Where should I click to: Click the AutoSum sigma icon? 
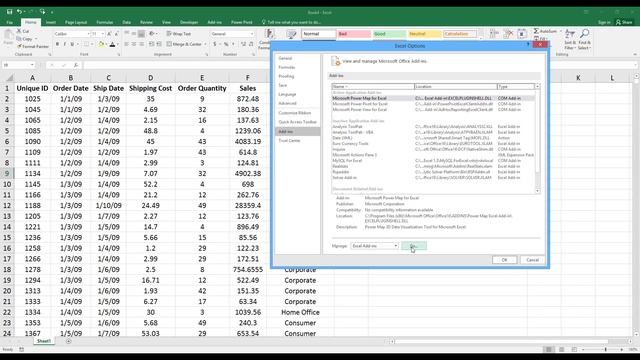tap(536, 31)
